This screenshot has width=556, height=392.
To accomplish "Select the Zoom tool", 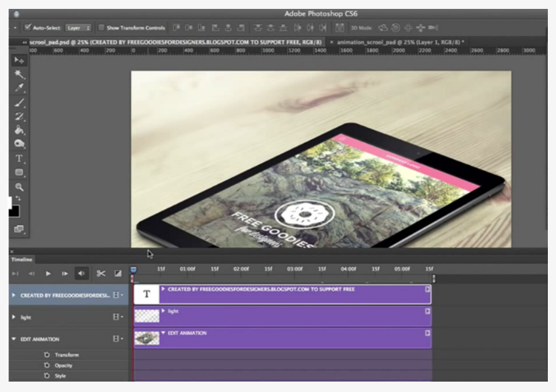I will pos(19,187).
